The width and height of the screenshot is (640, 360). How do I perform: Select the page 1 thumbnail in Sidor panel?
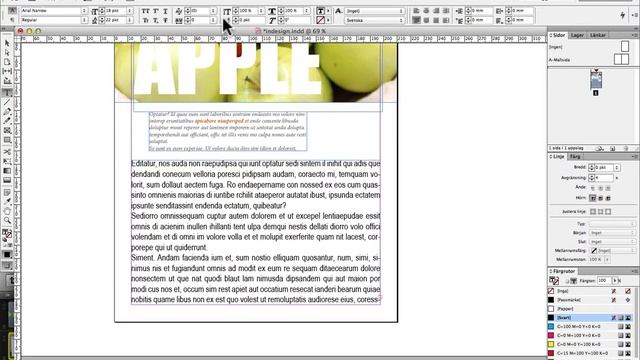596,80
